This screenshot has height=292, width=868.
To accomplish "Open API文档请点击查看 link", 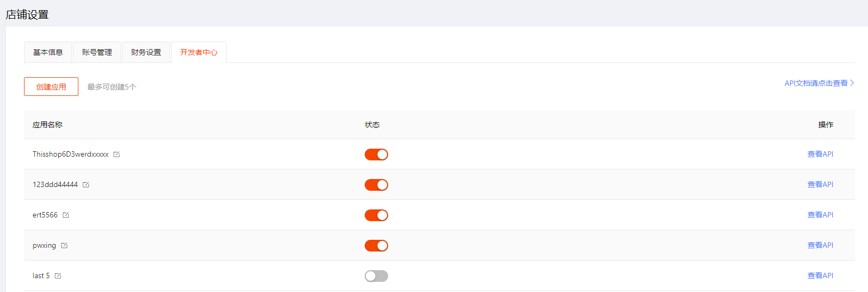I will 819,83.
